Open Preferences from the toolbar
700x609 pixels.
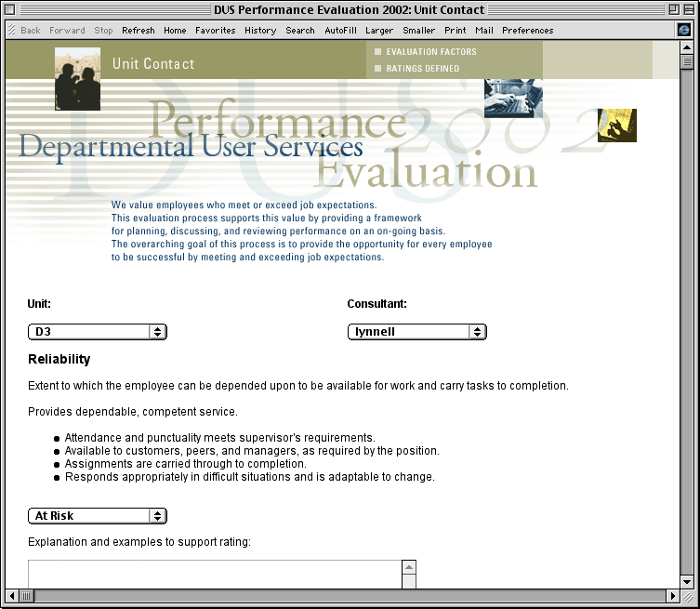(x=527, y=31)
